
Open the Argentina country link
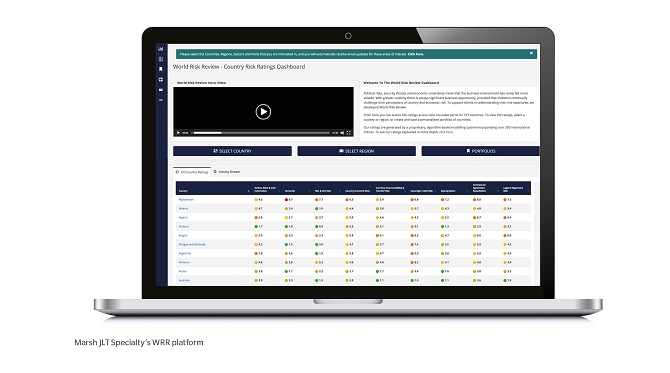[185, 253]
